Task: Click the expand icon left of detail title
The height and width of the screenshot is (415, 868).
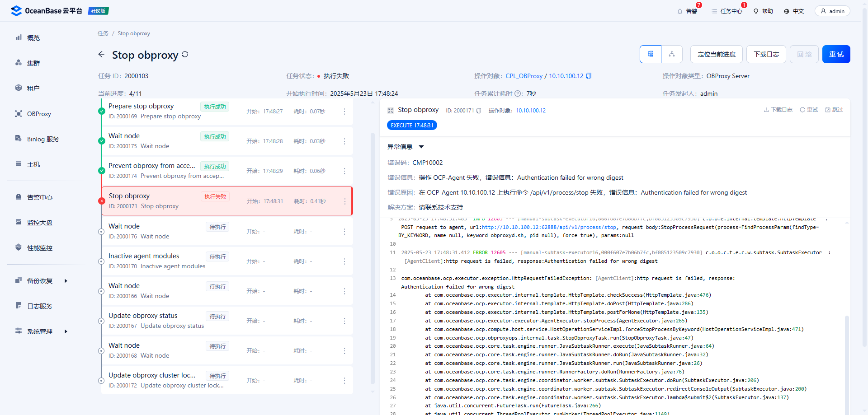Action: [391, 110]
